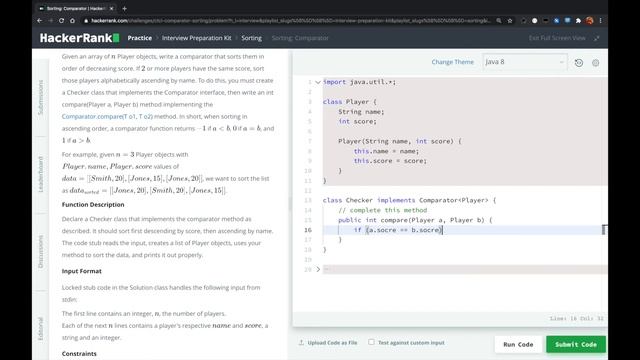Click the collapse arrows icon beside Exit Full Screen
Viewport: 640px width, 360px height.
pyautogui.click(x=597, y=38)
